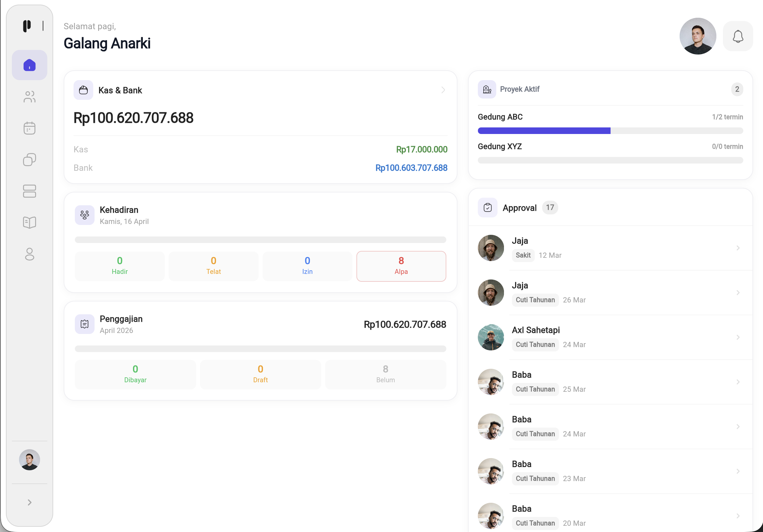Click the Penggajian receipt icon

point(85,324)
